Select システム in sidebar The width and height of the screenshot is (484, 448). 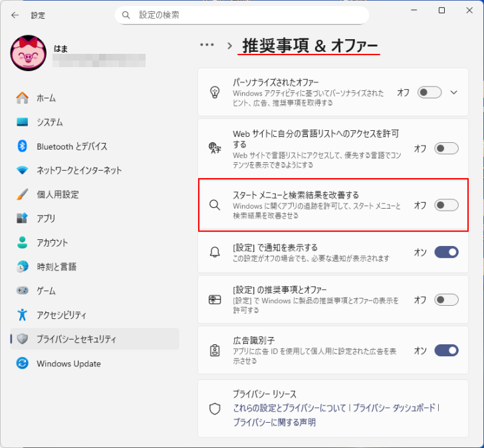(x=95, y=122)
